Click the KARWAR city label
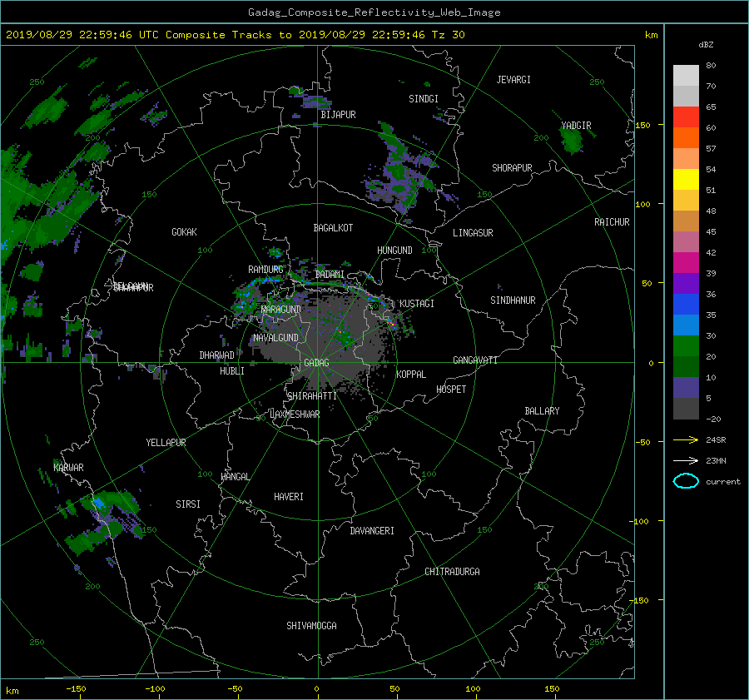Viewport: 749px width, 700px height. [68, 467]
